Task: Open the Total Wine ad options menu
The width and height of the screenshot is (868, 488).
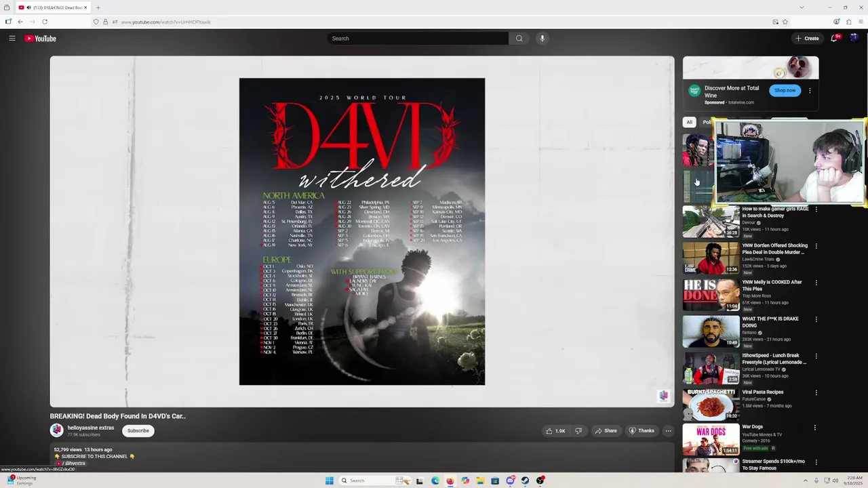Action: pos(809,91)
